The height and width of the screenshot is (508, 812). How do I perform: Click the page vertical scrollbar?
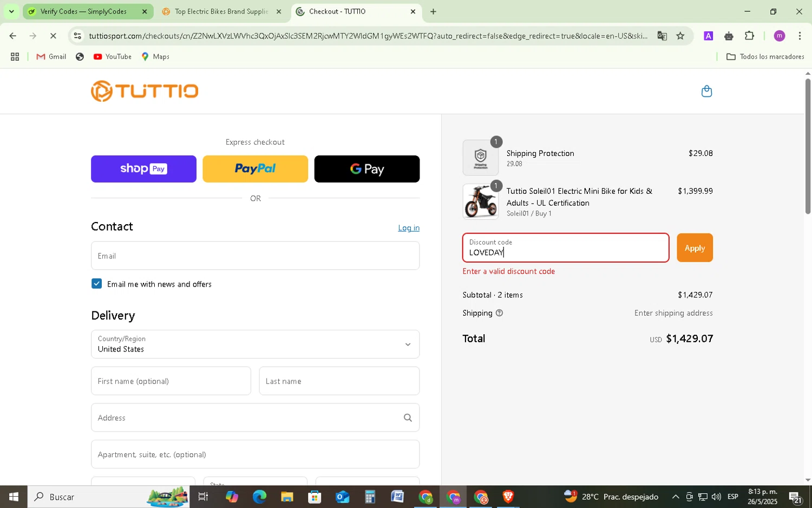(808, 146)
